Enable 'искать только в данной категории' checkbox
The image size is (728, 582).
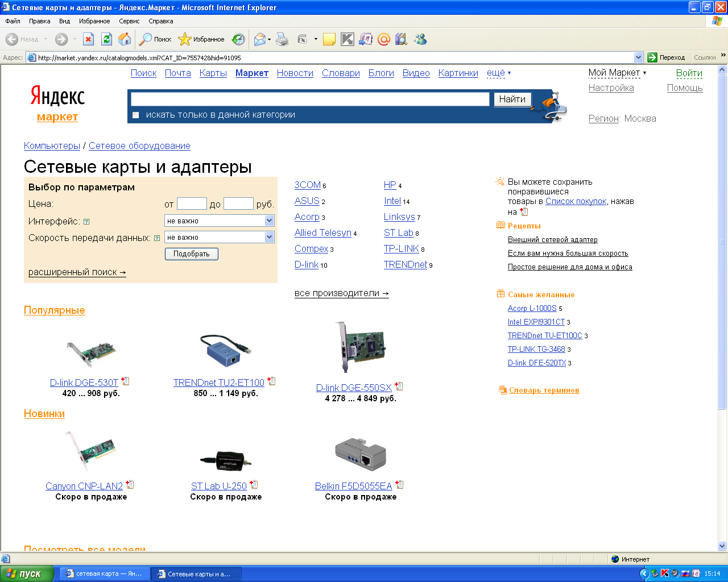click(135, 115)
